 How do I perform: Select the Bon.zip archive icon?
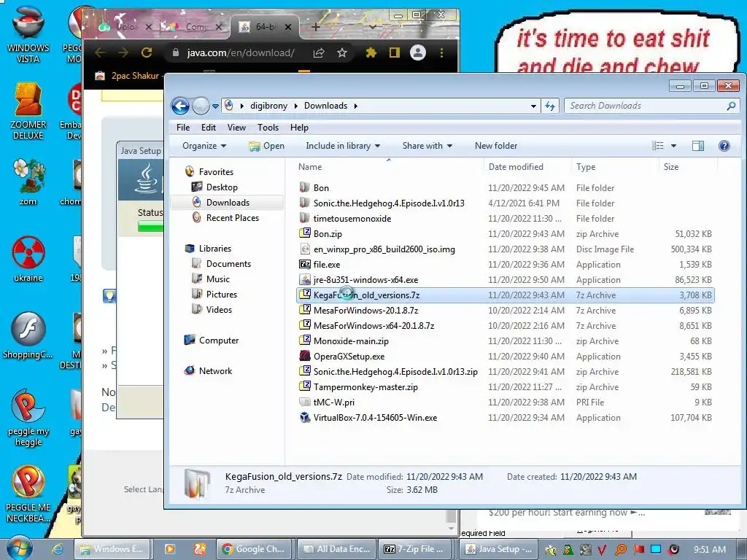(x=305, y=234)
